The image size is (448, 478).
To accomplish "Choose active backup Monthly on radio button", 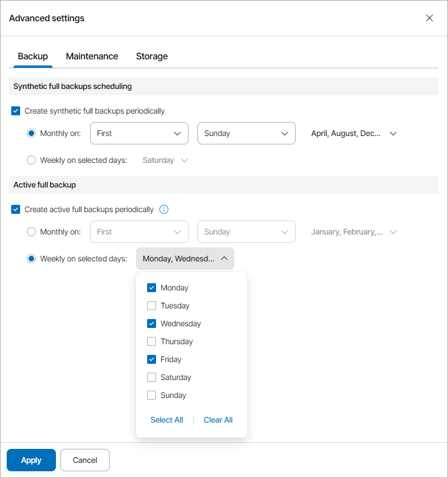I will click(x=31, y=232).
